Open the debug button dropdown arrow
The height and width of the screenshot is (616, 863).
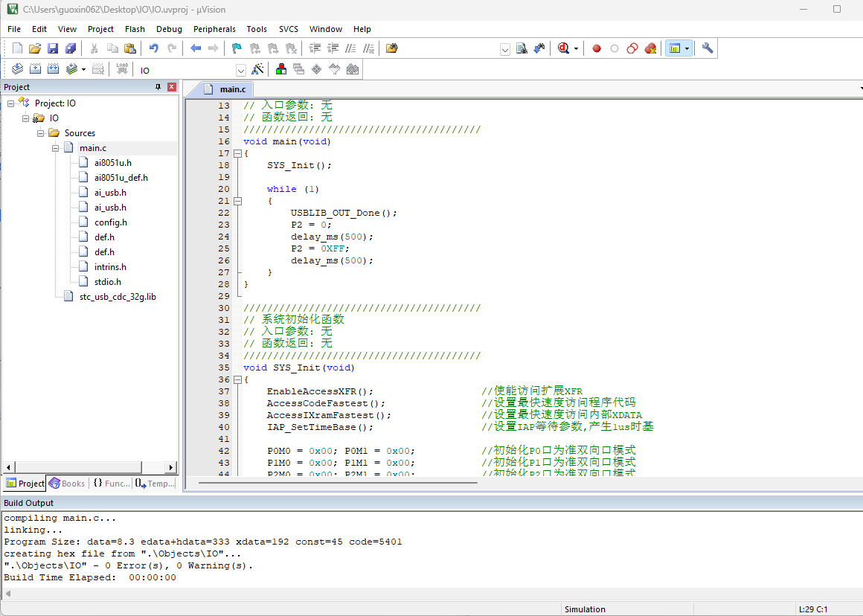click(x=576, y=48)
